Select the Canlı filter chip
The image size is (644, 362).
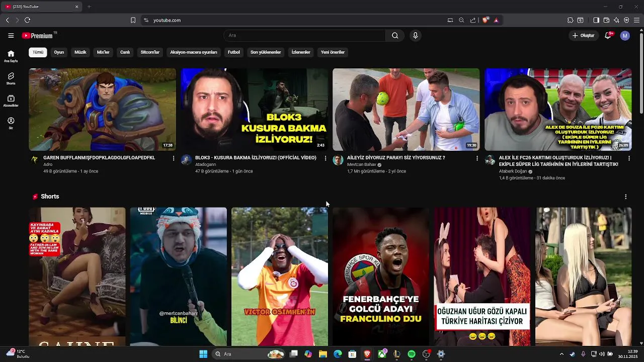pyautogui.click(x=125, y=52)
